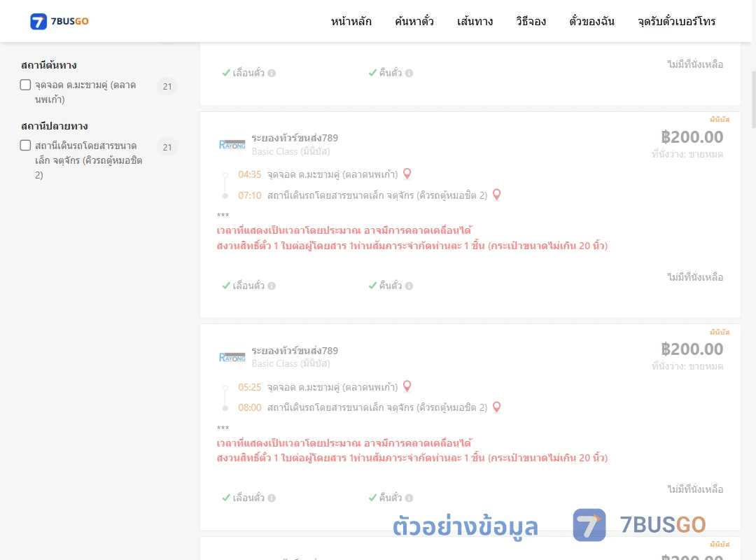The image size is (756, 560).
Task: Open the 7BUSGO logo home link
Action: 59,21
